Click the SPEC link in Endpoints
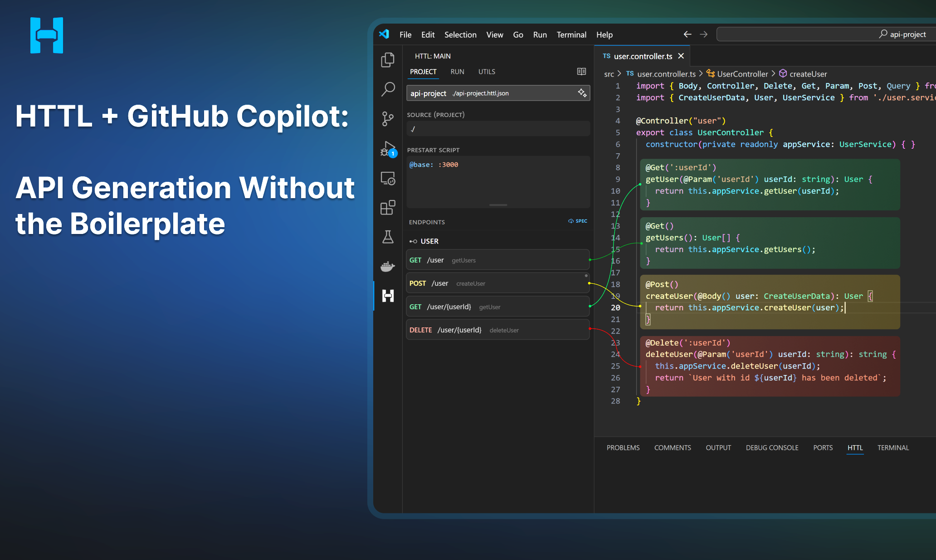 click(x=578, y=221)
